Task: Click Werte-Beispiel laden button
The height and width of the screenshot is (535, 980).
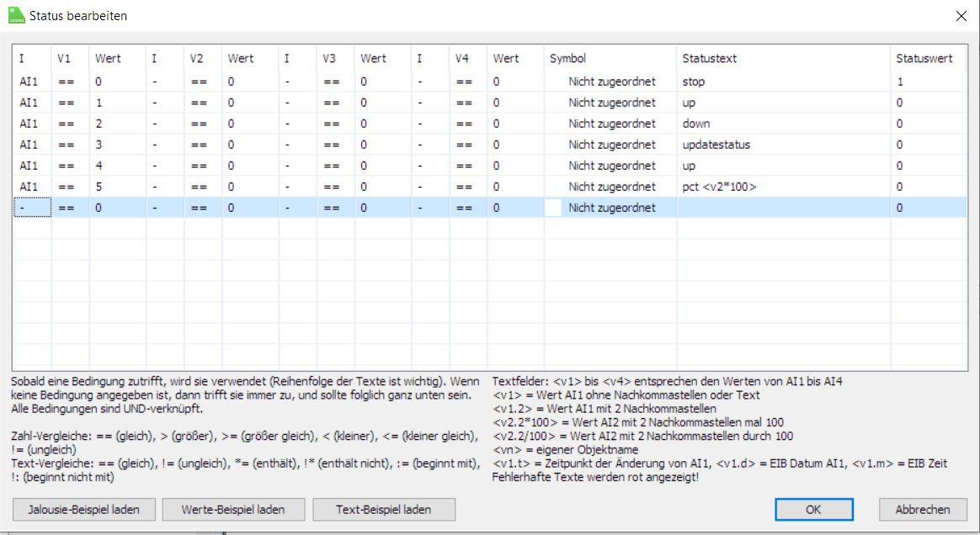Action: pos(233,510)
